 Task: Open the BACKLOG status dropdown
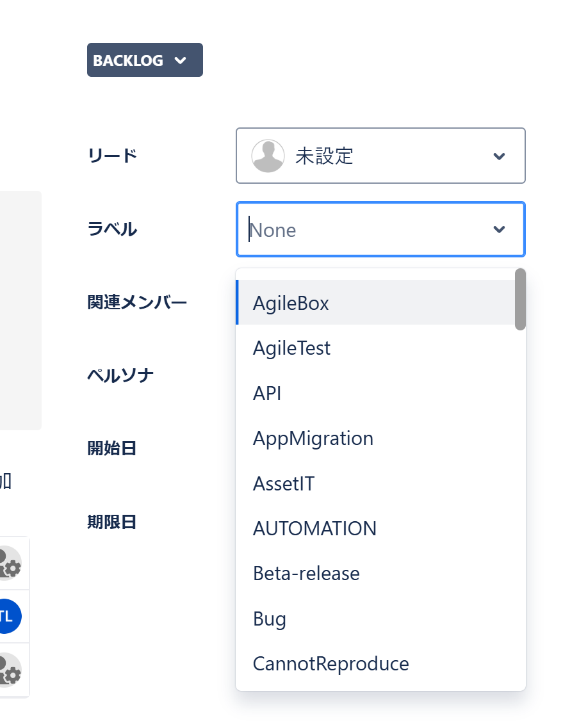tap(145, 60)
